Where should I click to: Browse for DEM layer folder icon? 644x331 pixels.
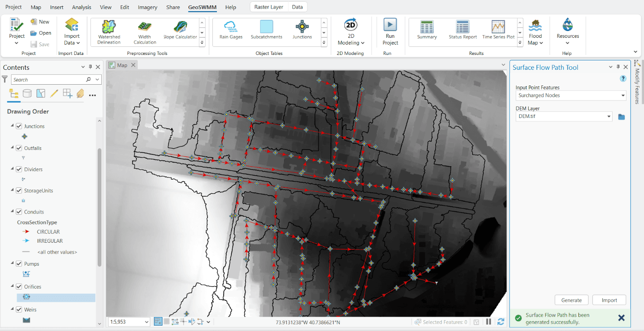tap(621, 117)
